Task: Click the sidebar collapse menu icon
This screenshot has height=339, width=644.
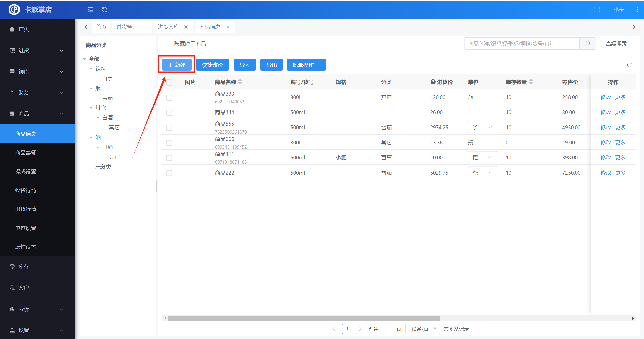Action: [x=90, y=10]
